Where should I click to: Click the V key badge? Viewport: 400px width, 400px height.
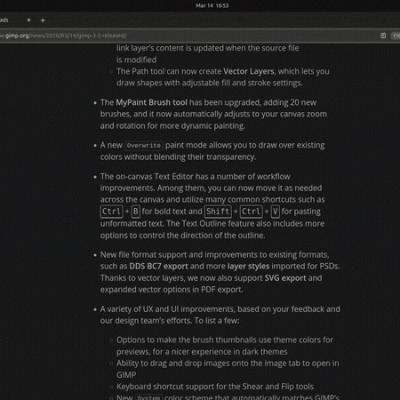pos(275,212)
